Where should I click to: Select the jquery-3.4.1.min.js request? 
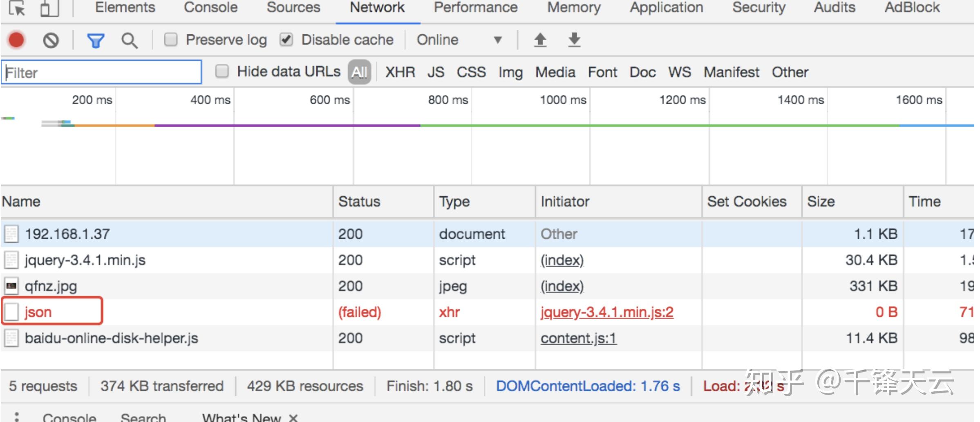[x=487, y=260]
